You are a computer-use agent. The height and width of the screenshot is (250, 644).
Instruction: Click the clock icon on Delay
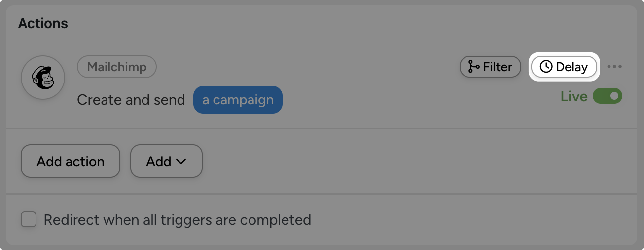coord(546,67)
